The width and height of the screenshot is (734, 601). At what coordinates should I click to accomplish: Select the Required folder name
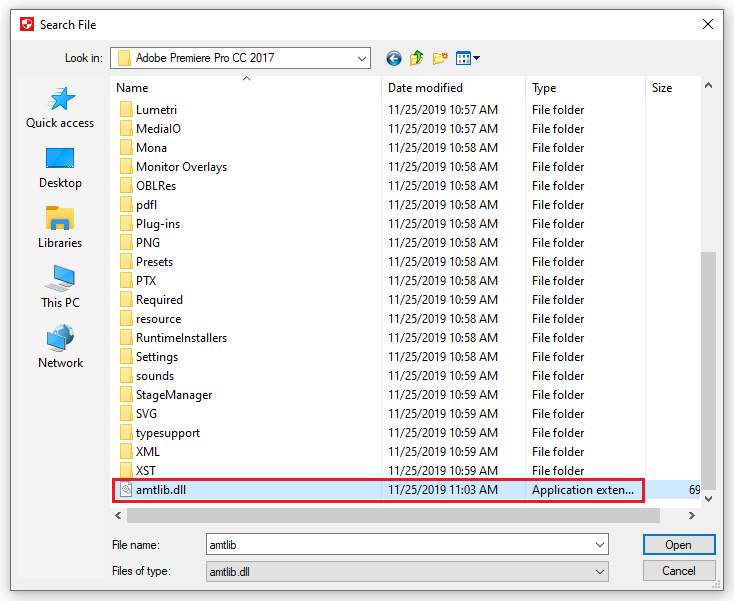[x=159, y=300]
